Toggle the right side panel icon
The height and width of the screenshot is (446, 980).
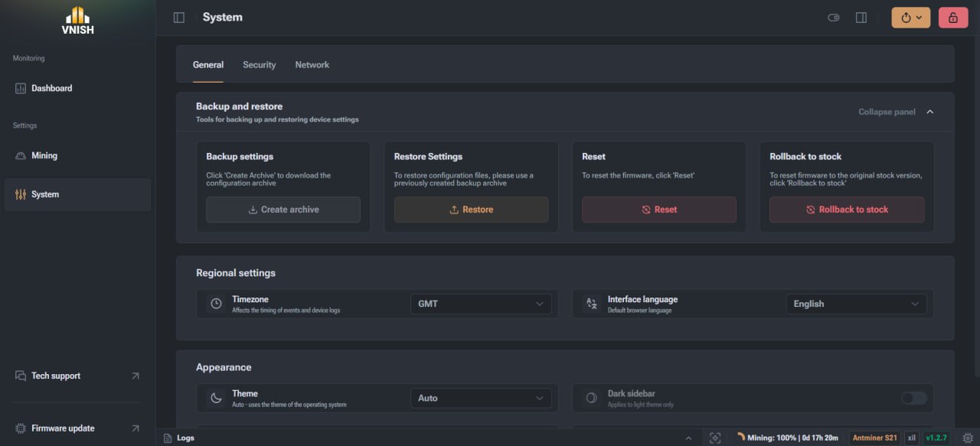861,18
